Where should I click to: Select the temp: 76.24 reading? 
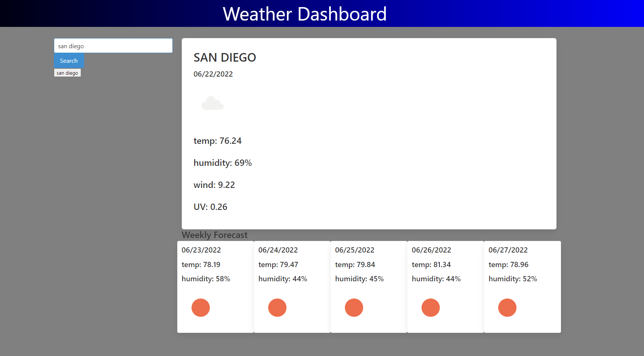tap(218, 141)
